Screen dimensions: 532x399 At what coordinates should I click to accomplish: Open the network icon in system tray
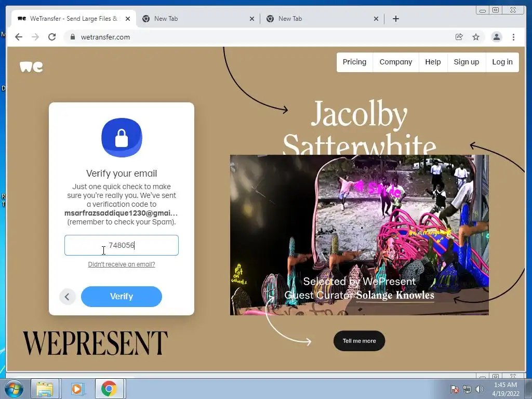point(467,389)
